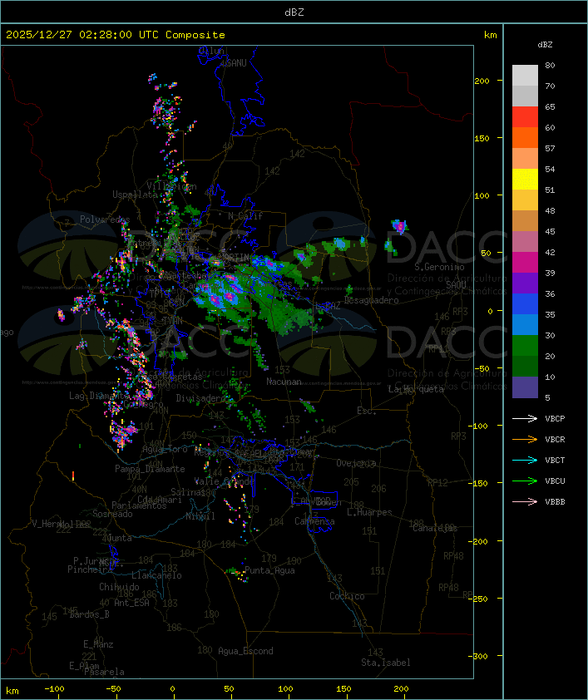Image resolution: width=588 pixels, height=700 pixels.
Task: Pick the light gray 70-80 dBZ swatch
Action: [x=525, y=76]
